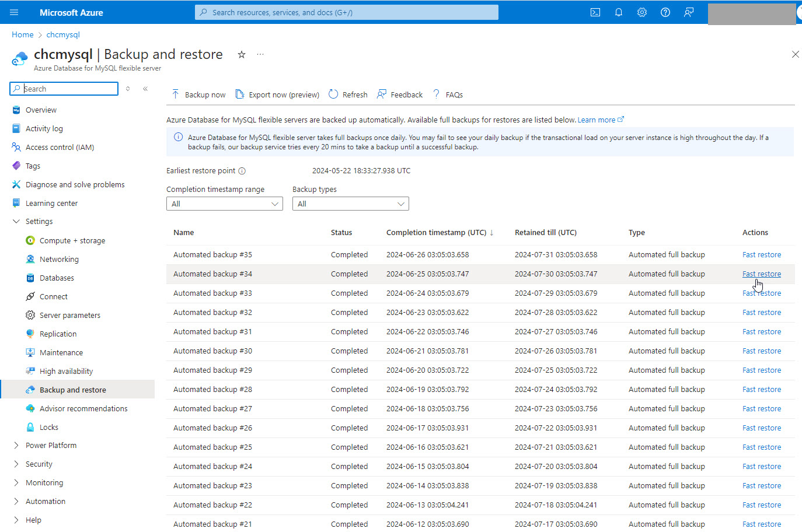Click Fast restore for Automated backup #25
Screen dimensions: 802x532
pos(762,447)
